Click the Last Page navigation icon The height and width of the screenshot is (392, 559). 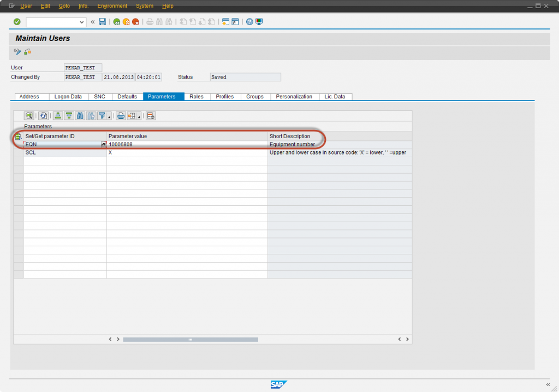click(x=211, y=22)
